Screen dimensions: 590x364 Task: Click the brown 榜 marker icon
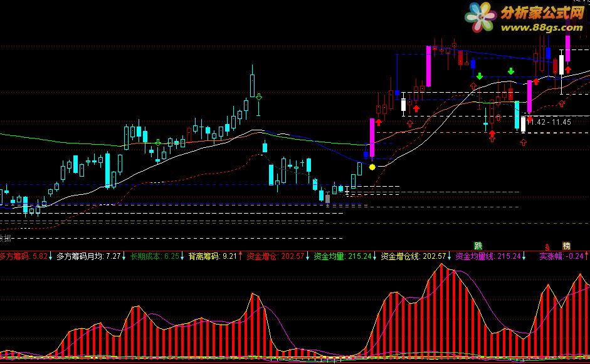pos(566,246)
